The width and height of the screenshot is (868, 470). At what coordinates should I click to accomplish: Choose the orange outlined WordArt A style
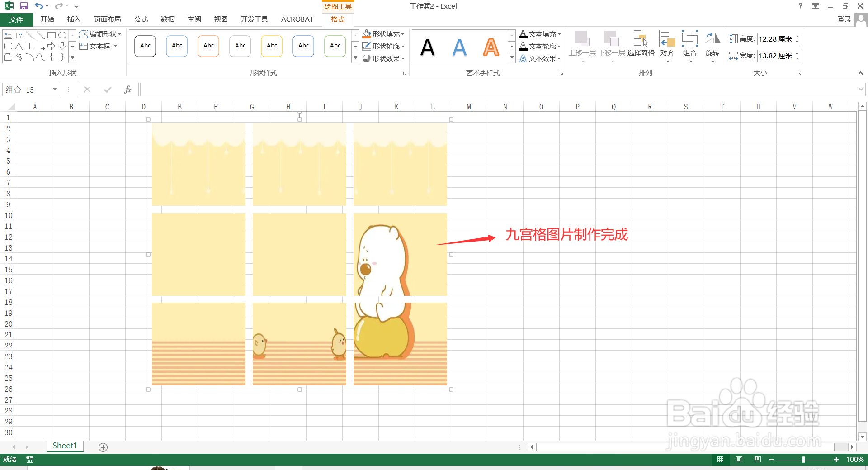pyautogui.click(x=491, y=47)
